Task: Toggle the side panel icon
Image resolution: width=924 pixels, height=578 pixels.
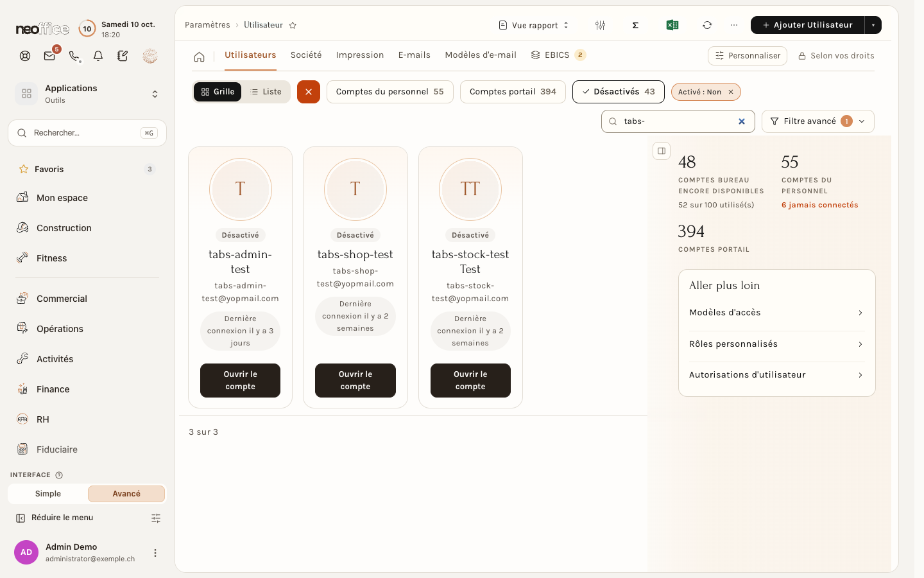Action: [x=662, y=151]
